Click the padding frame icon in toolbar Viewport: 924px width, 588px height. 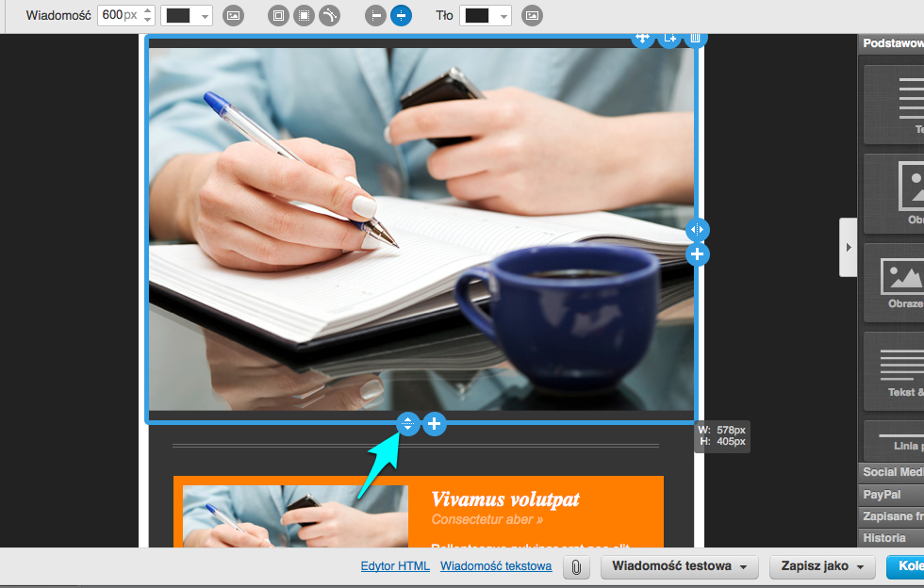tap(278, 16)
